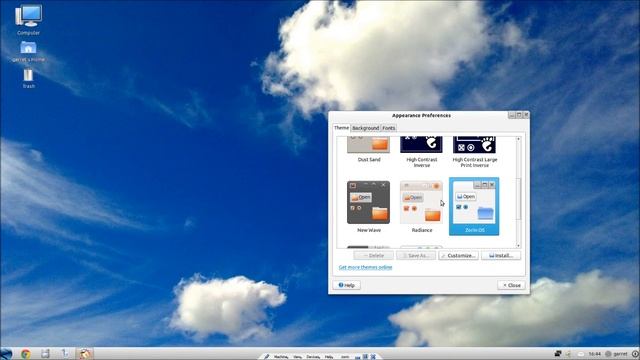Click the Customize button
The height and width of the screenshot is (360, 640).
pyautogui.click(x=458, y=256)
